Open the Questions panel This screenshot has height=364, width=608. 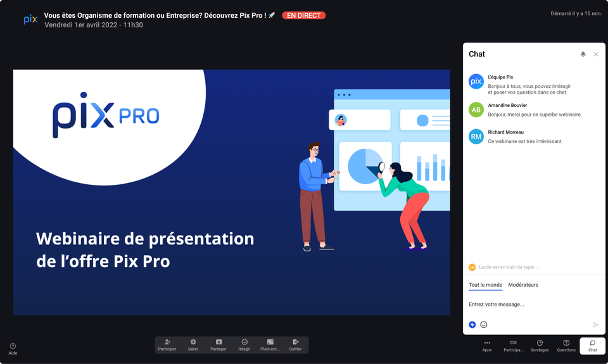point(566,346)
